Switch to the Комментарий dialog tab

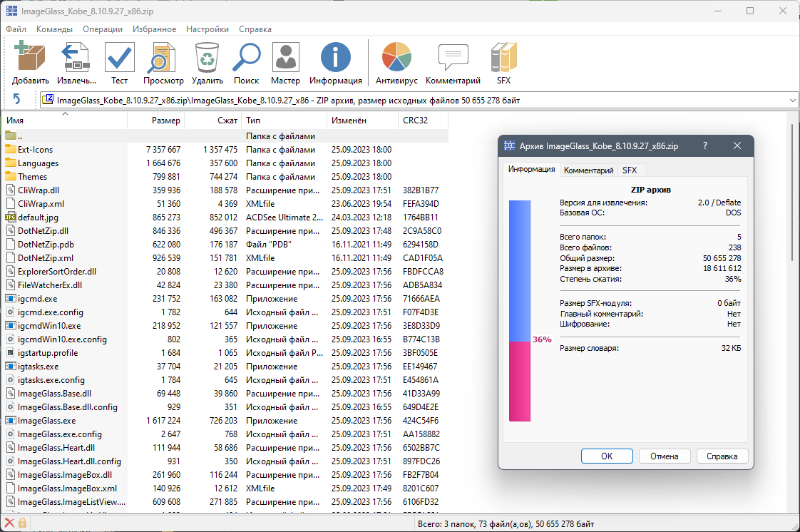588,170
